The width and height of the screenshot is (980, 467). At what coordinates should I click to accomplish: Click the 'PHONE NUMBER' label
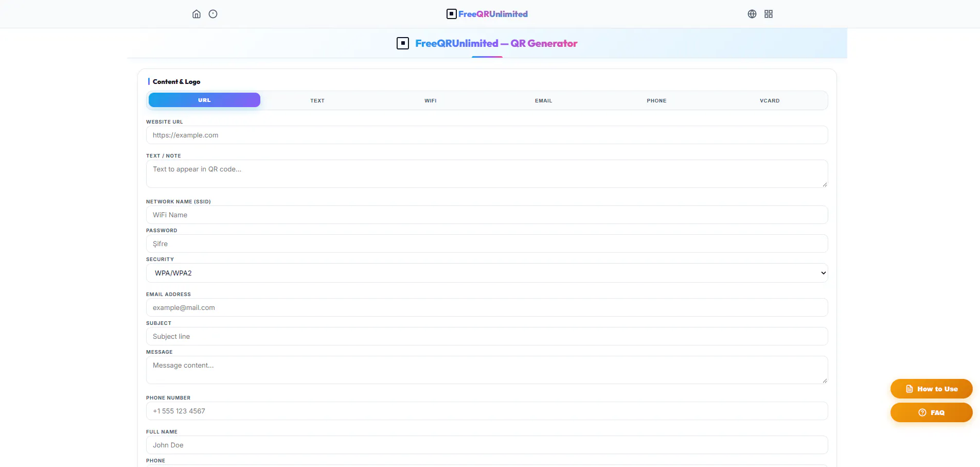coord(168,398)
